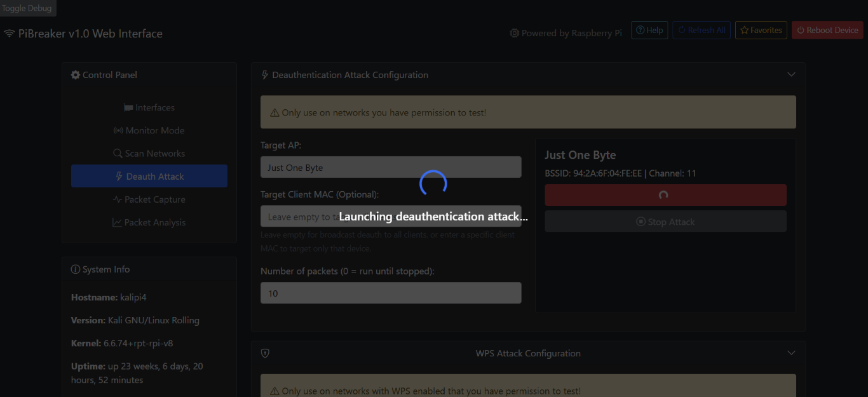Click the Target Client MAC field
The height and width of the screenshot is (397, 868).
[x=391, y=217]
